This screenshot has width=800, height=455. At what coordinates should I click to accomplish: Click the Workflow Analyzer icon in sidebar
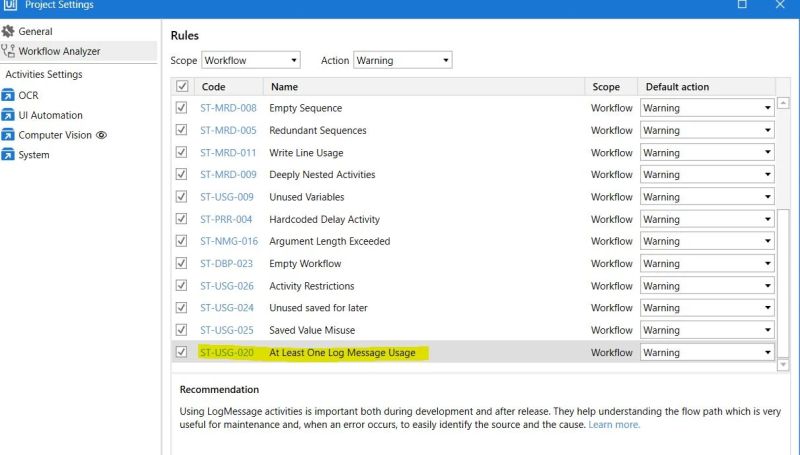click(x=8, y=51)
